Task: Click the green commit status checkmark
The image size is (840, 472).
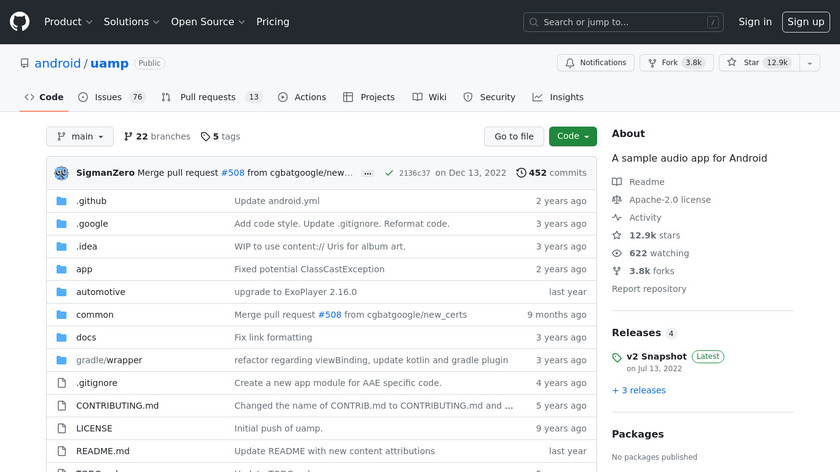Action: pyautogui.click(x=388, y=173)
